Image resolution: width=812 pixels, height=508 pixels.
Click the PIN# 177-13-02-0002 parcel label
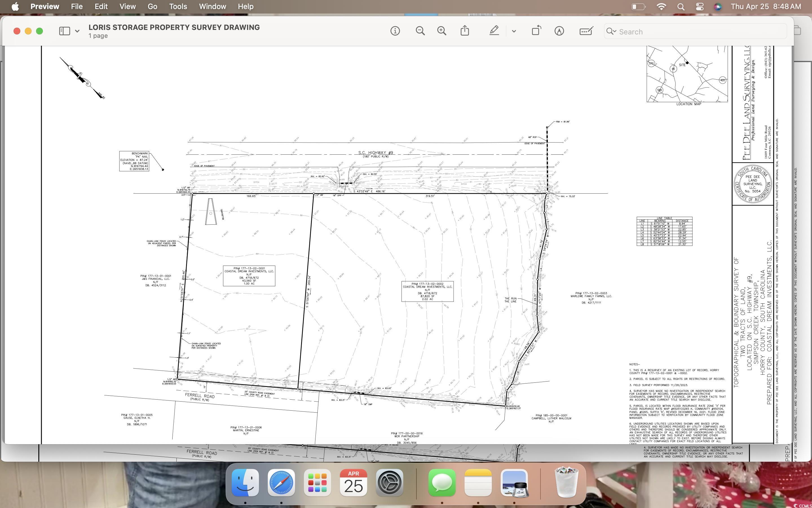pyautogui.click(x=427, y=291)
